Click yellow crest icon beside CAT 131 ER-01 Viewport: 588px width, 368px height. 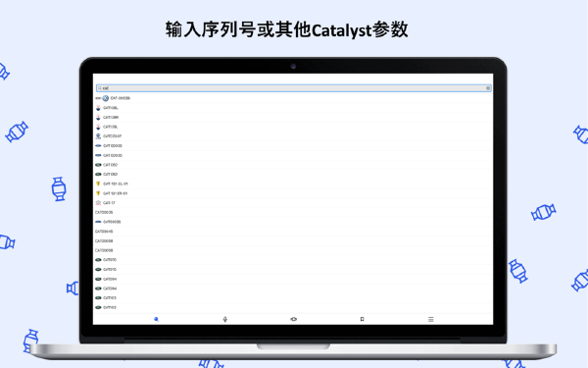coord(98,193)
